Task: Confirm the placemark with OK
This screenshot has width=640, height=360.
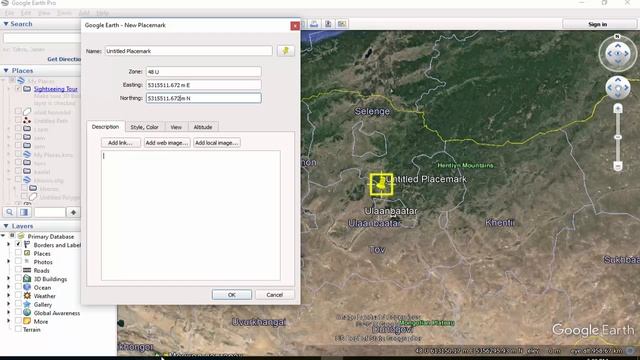Action: point(231,295)
